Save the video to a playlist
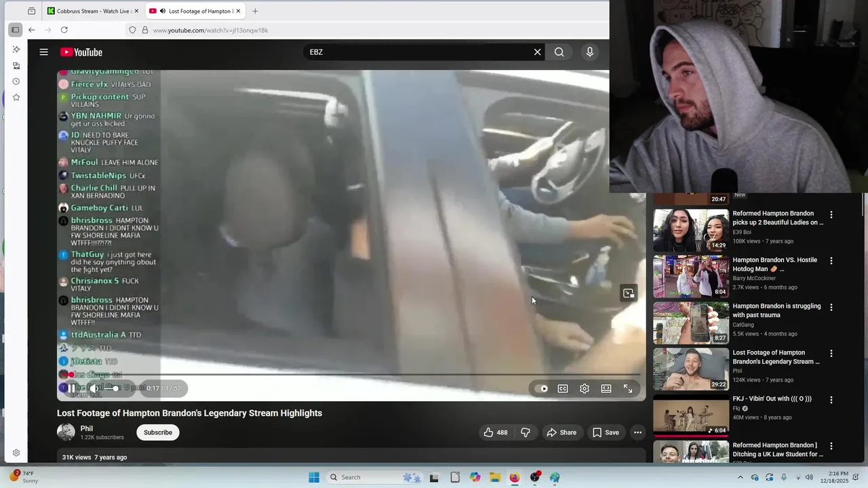Viewport: 868px width, 488px height. point(606,432)
